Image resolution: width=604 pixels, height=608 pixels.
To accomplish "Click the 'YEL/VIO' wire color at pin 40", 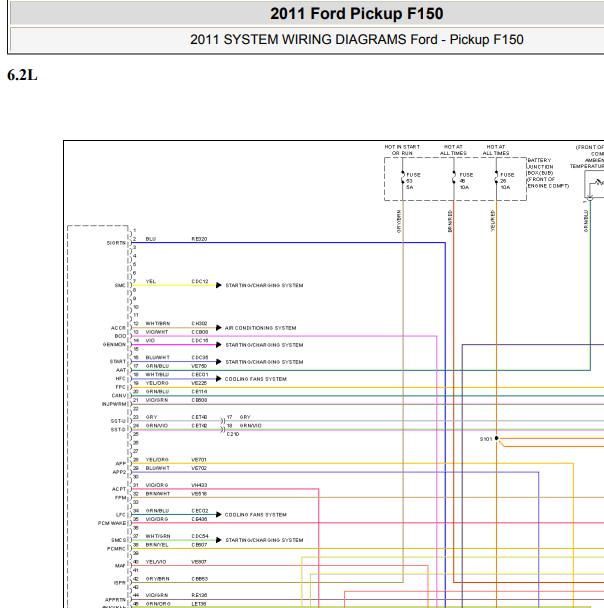I will 156,562.
